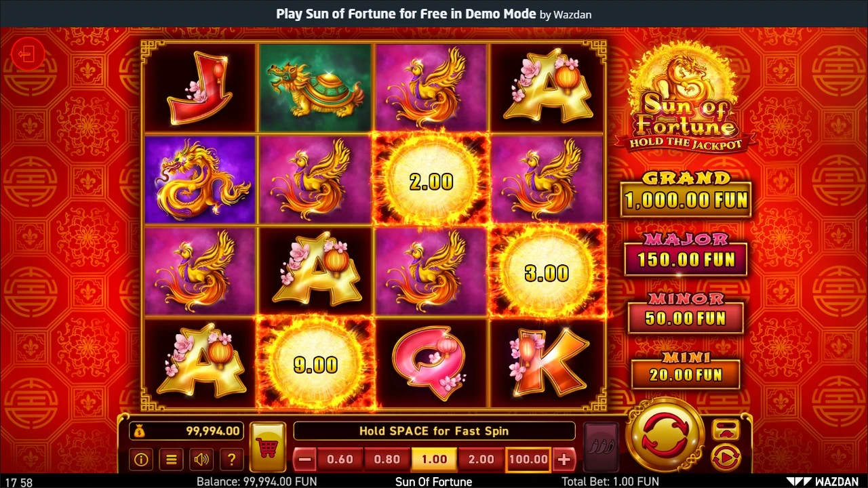Open the info paytable icon
The image size is (868, 488).
click(141, 460)
